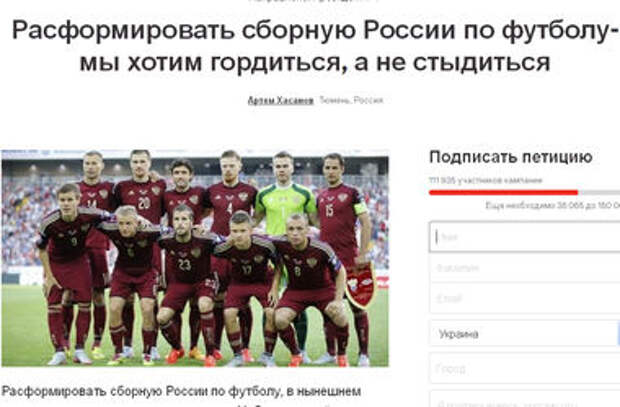620x407 pixels.
Task: Click the petition headline about сборную России
Action: [315, 47]
